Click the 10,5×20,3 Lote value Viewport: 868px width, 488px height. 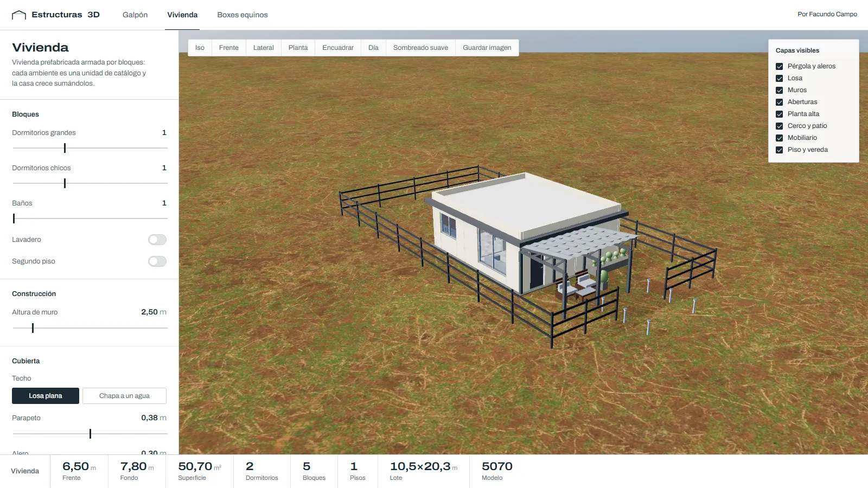click(424, 466)
